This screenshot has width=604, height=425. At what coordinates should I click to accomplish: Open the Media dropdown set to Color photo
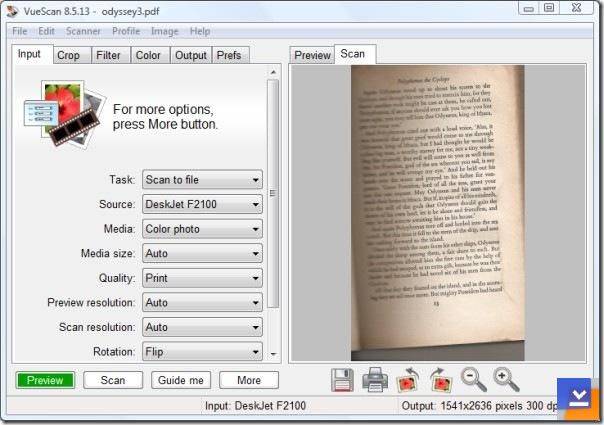pos(202,229)
